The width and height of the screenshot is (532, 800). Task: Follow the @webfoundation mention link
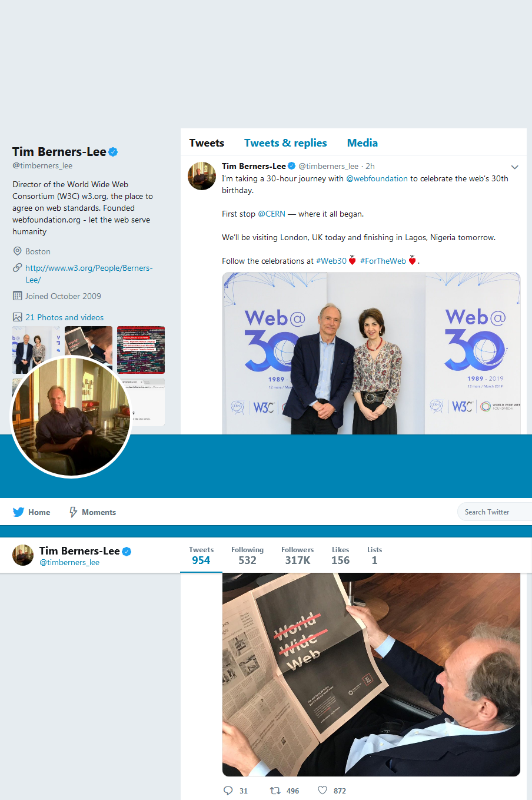click(x=377, y=178)
